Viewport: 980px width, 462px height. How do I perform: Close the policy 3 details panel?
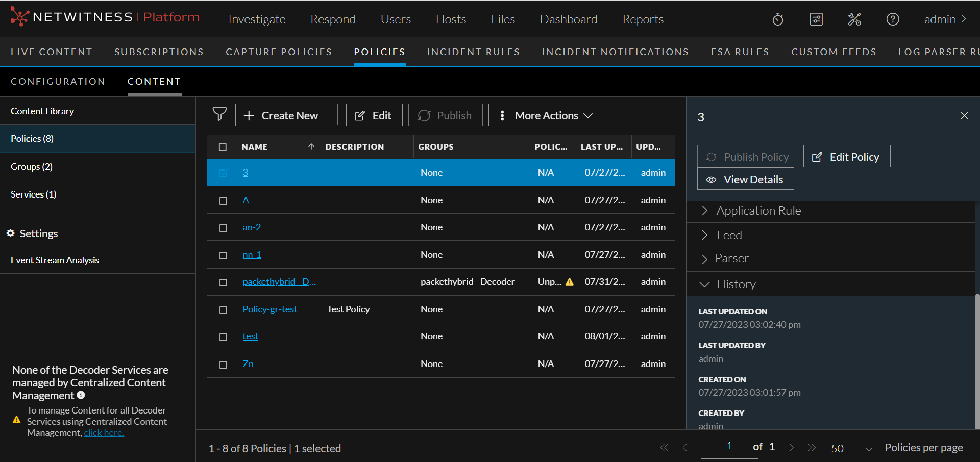click(964, 116)
